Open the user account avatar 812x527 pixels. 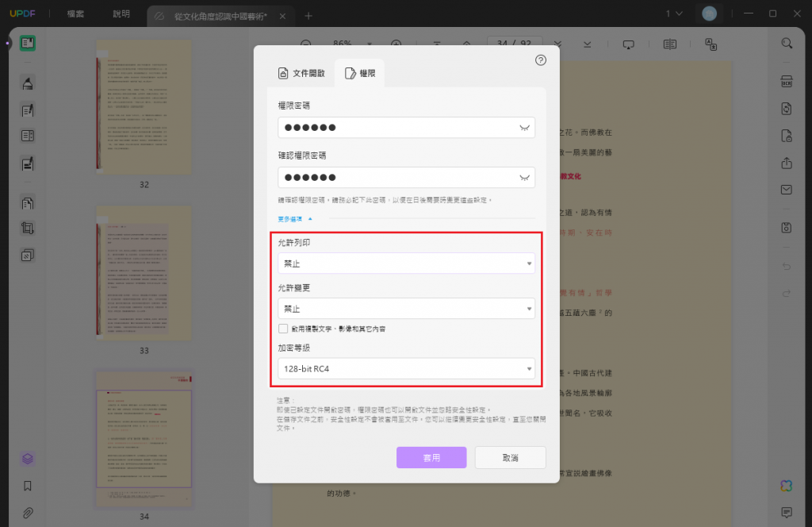[709, 13]
